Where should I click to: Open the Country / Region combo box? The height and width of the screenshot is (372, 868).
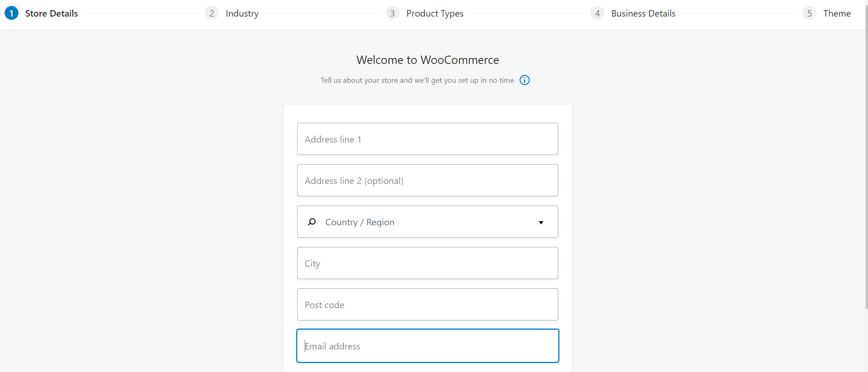coord(428,222)
